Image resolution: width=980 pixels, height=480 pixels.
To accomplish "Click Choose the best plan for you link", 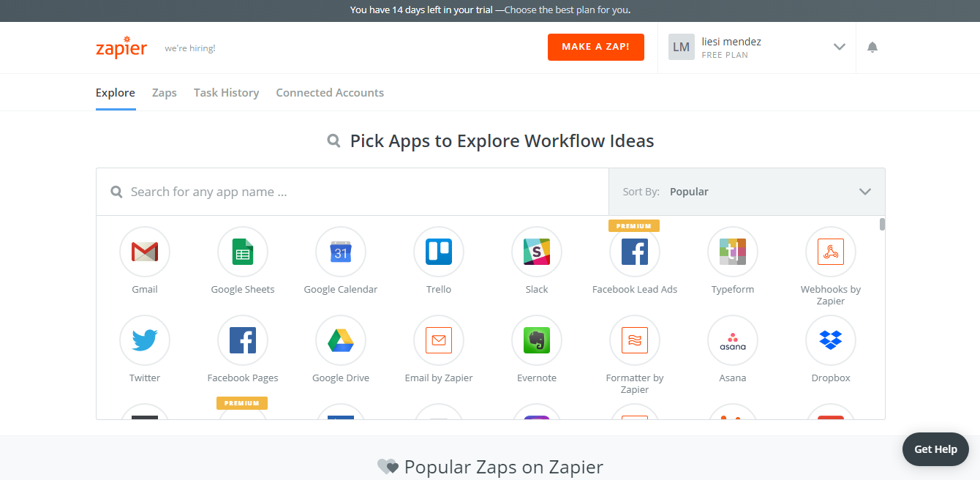I will (x=568, y=10).
